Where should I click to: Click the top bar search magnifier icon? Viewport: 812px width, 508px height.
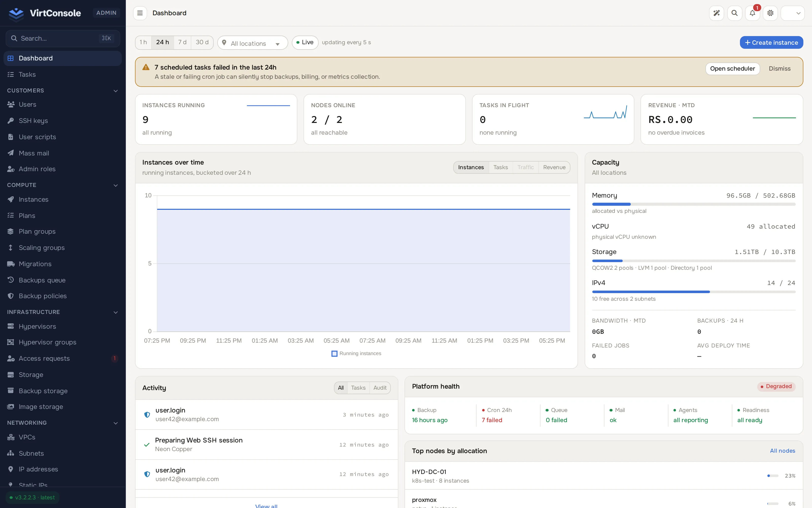point(735,13)
